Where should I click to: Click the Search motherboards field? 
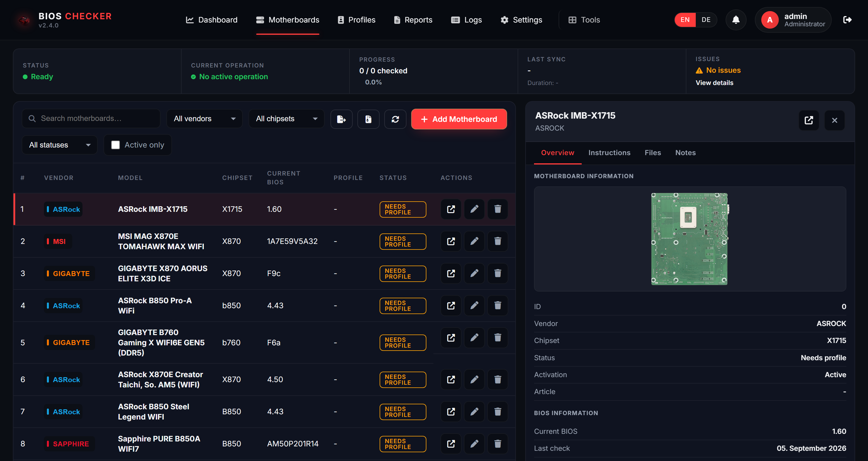pos(91,118)
